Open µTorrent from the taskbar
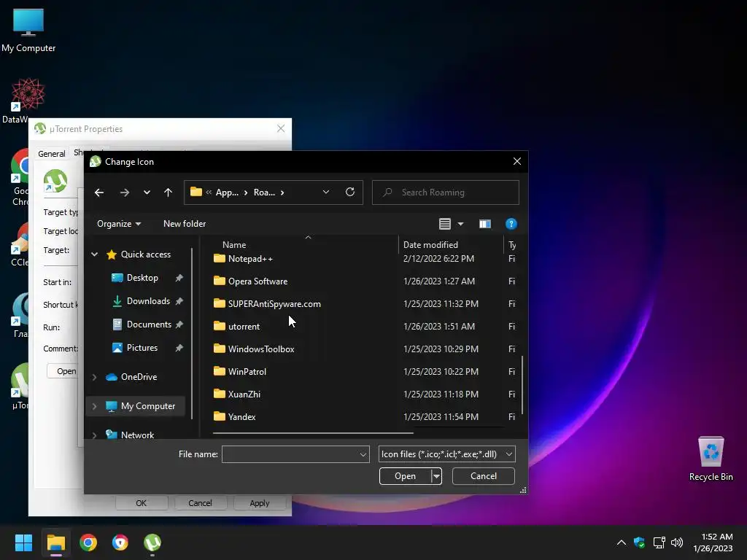The height and width of the screenshot is (560, 747). pos(152,542)
